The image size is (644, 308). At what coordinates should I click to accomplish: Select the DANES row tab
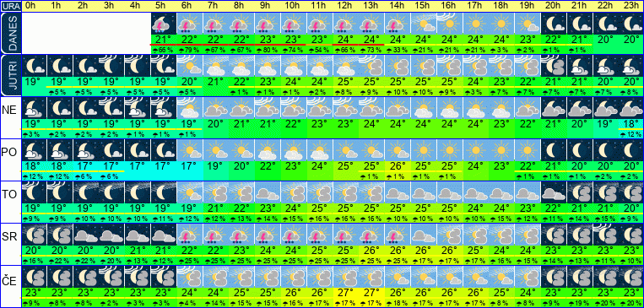(10, 33)
